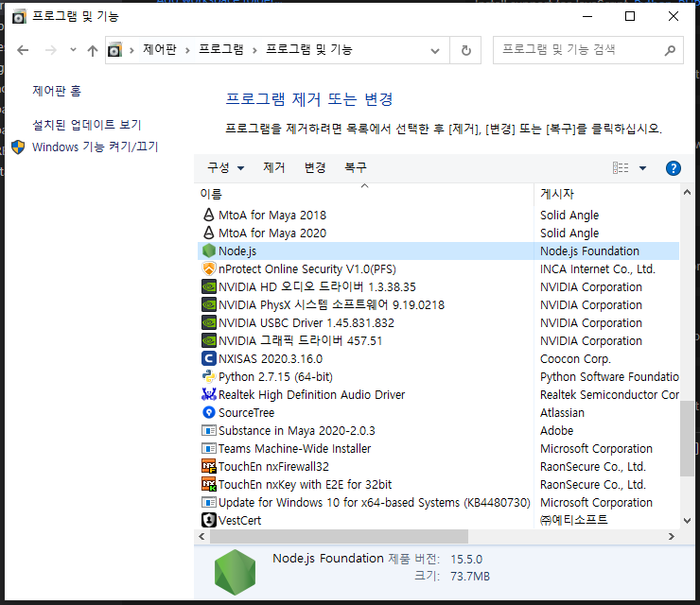
Task: Click the VestCert icon
Action: (x=208, y=520)
